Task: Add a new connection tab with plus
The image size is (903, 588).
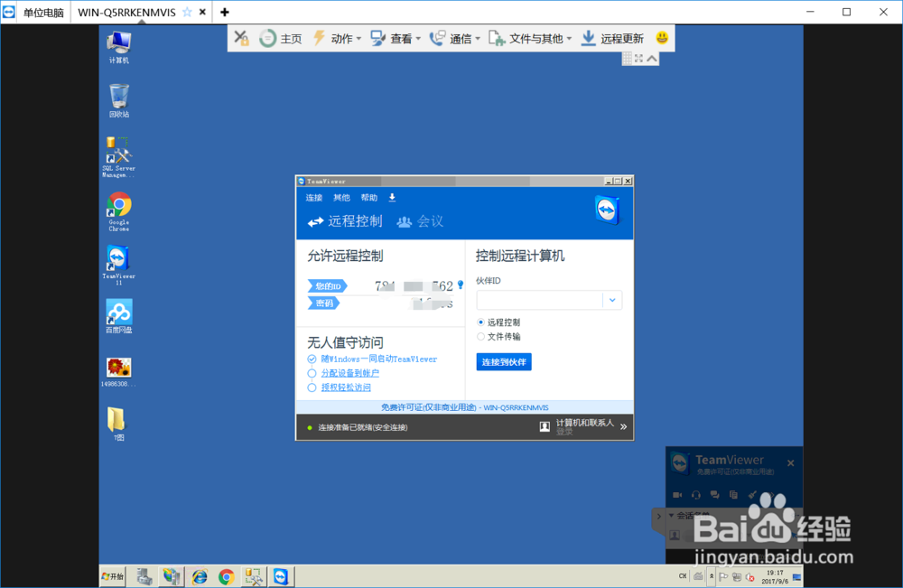Action: 225,12
